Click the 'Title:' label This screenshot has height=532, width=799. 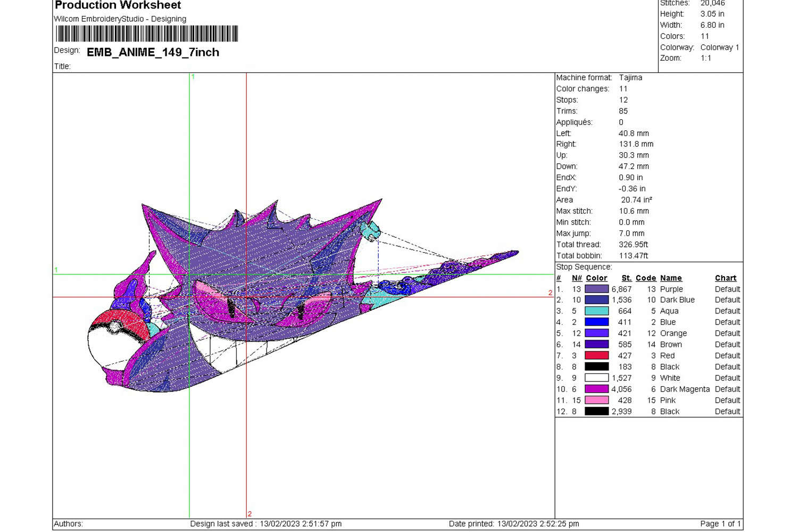pyautogui.click(x=62, y=66)
